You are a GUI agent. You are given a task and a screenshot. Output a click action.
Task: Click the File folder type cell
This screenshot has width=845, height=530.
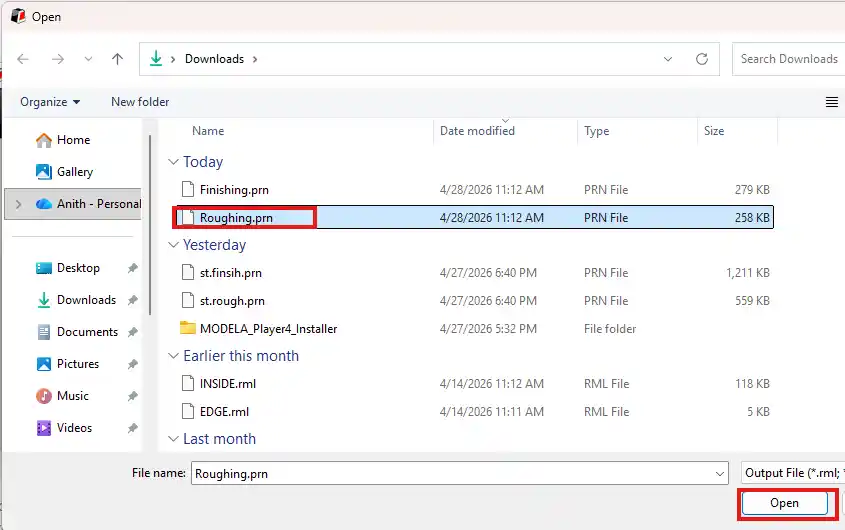click(610, 329)
